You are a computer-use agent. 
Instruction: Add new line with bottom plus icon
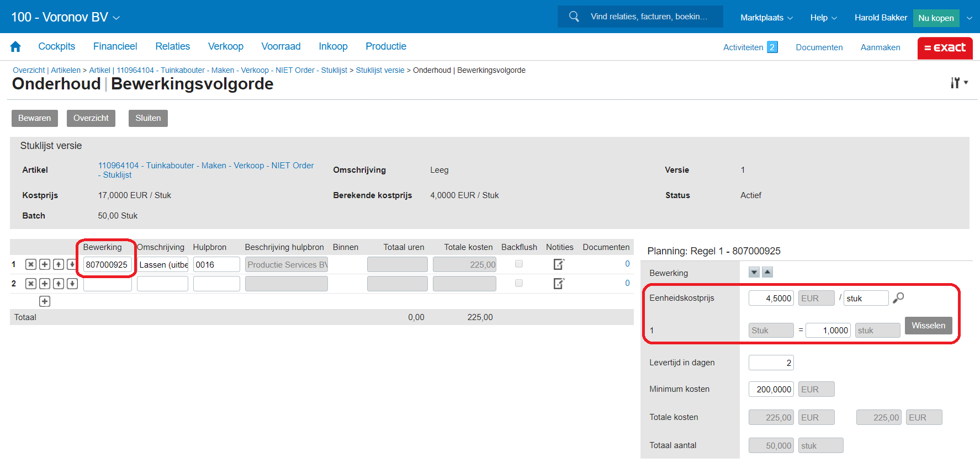(45, 301)
